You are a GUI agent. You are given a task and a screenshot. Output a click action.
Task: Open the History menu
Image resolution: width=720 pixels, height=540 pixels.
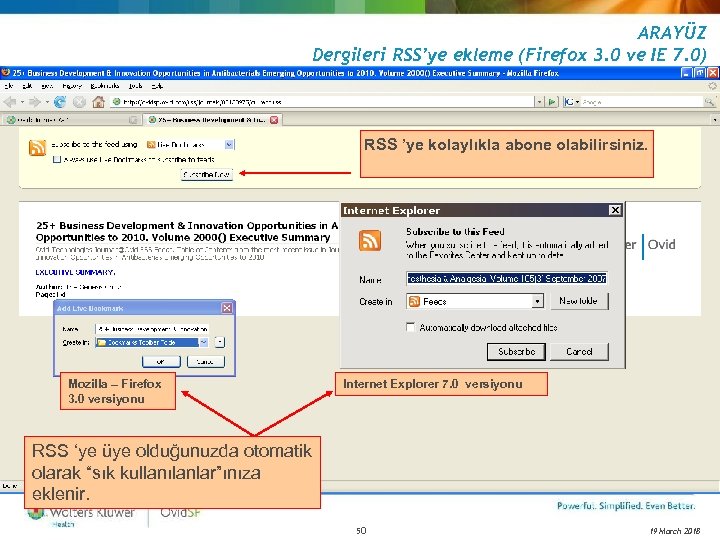tap(72, 86)
